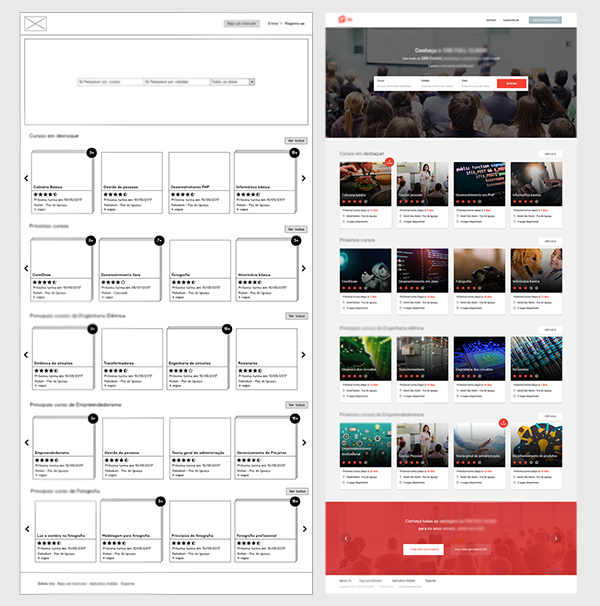Click Ver tudo for mockup Cursos em destaque
The image size is (600, 606).
550,154
